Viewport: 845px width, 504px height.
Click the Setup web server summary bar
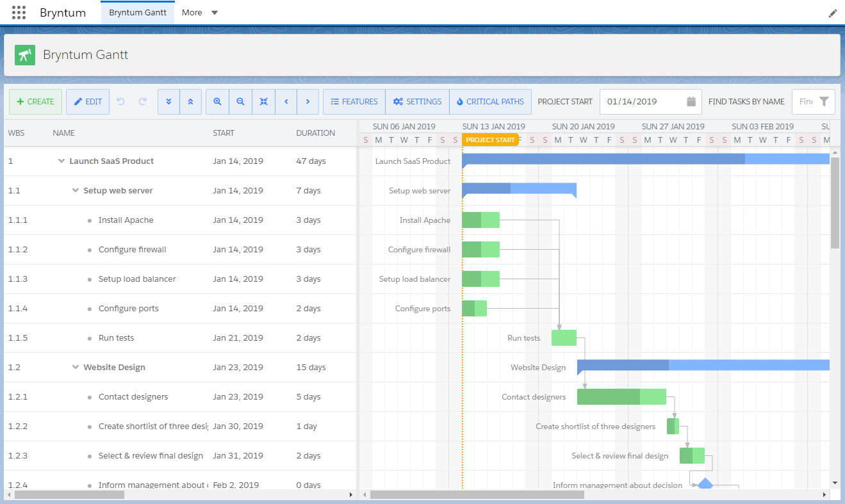pyautogui.click(x=519, y=190)
